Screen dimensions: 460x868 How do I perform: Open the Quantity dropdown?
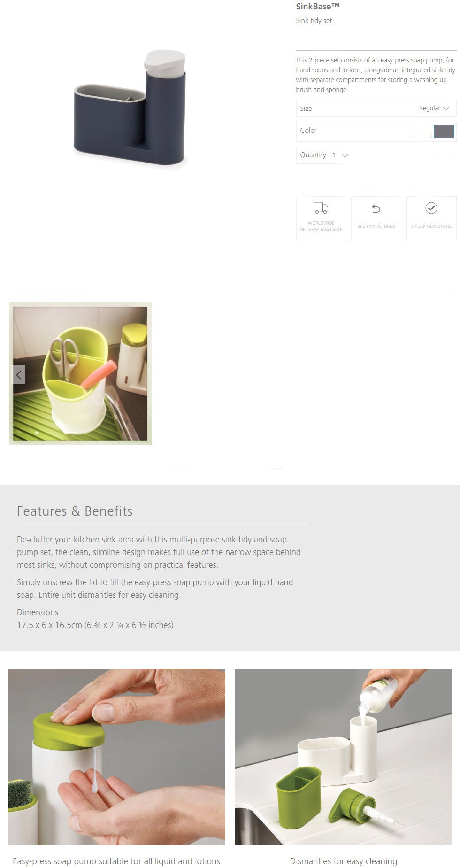pos(325,155)
